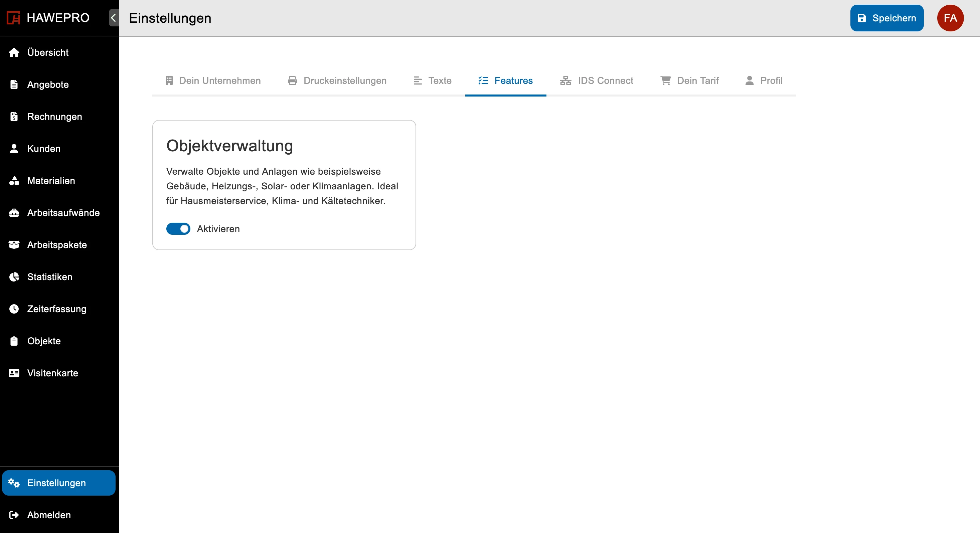Click the text lines icon of Texte
The image size is (980, 533).
(x=418, y=81)
